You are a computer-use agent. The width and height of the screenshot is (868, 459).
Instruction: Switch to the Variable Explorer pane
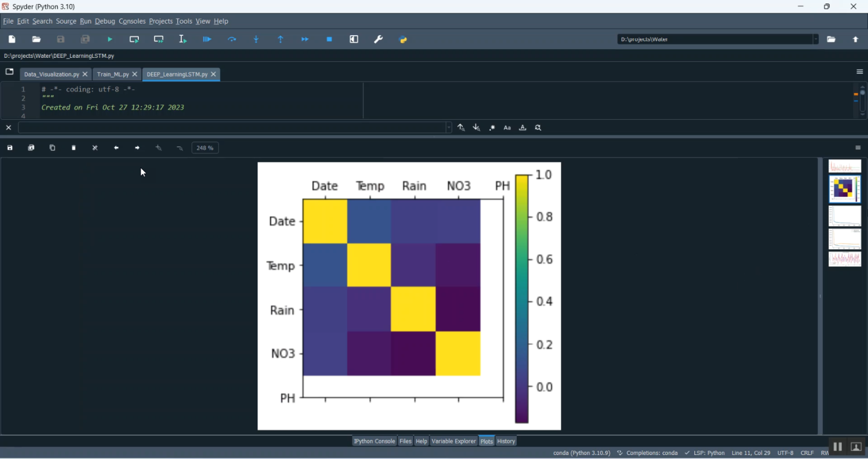pyautogui.click(x=454, y=441)
